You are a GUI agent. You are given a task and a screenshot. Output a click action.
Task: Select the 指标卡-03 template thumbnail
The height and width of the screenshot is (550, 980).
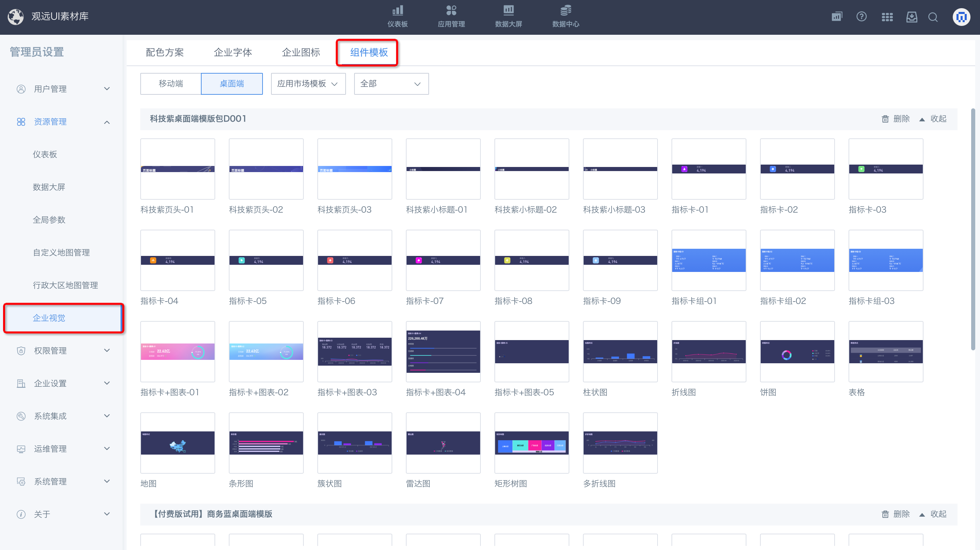coord(886,169)
